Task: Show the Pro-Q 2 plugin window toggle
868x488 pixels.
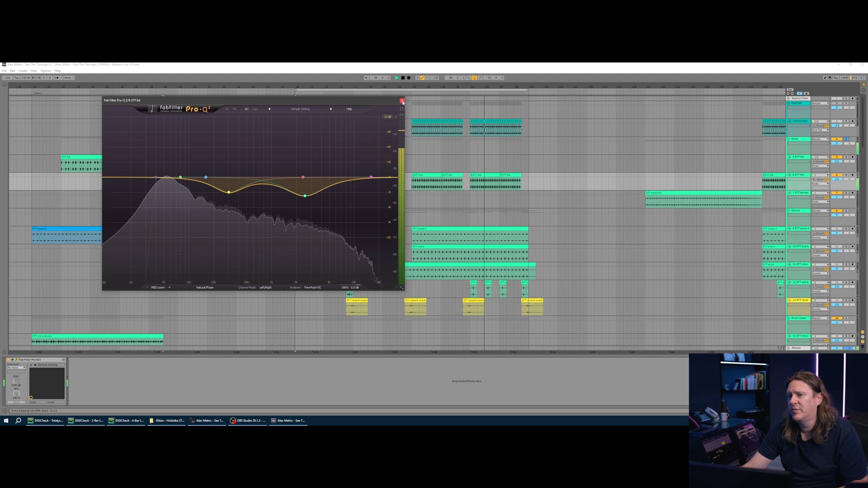Action: click(16, 360)
